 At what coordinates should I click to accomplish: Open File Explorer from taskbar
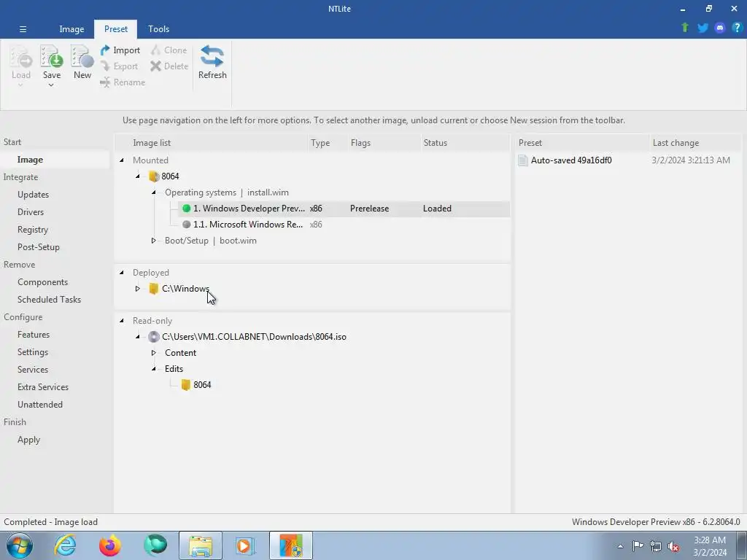201,545
